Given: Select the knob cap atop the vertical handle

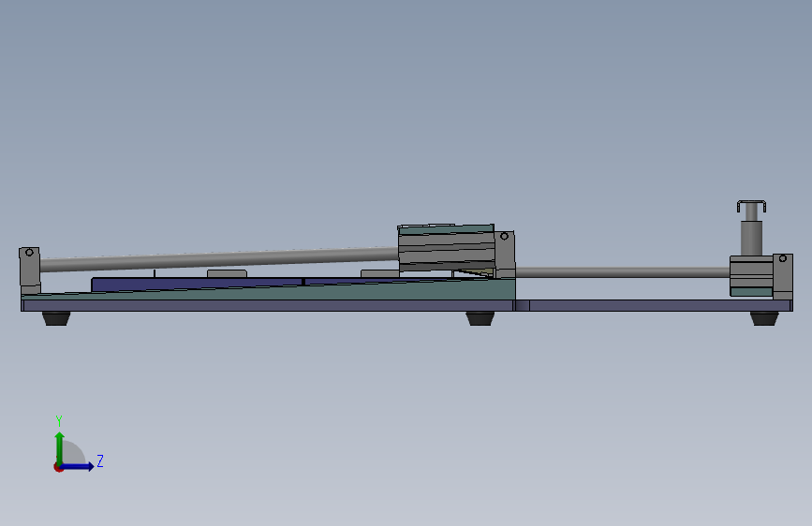Looking at the screenshot, I should tap(751, 207).
